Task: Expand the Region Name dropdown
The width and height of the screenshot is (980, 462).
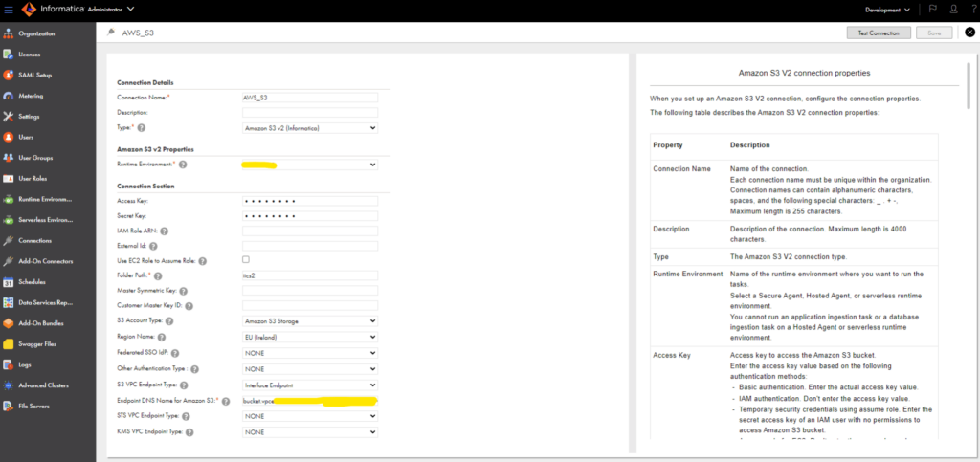Action: tap(310, 336)
